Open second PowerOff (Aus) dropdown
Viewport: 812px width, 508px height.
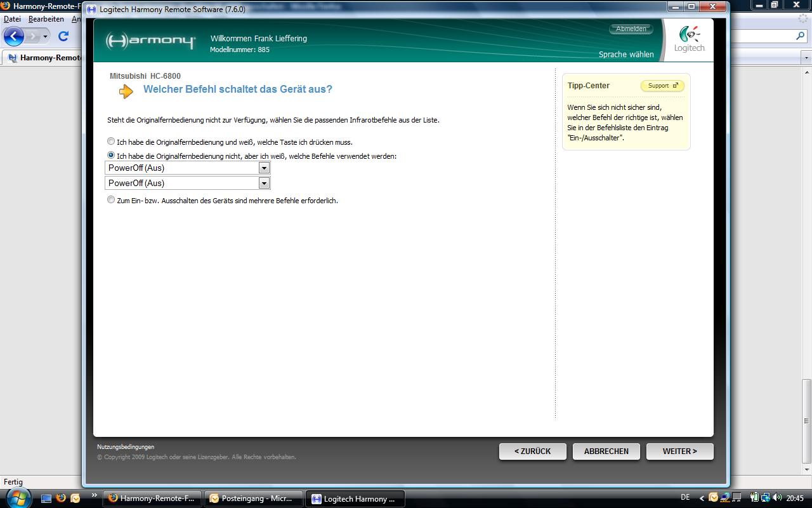264,184
